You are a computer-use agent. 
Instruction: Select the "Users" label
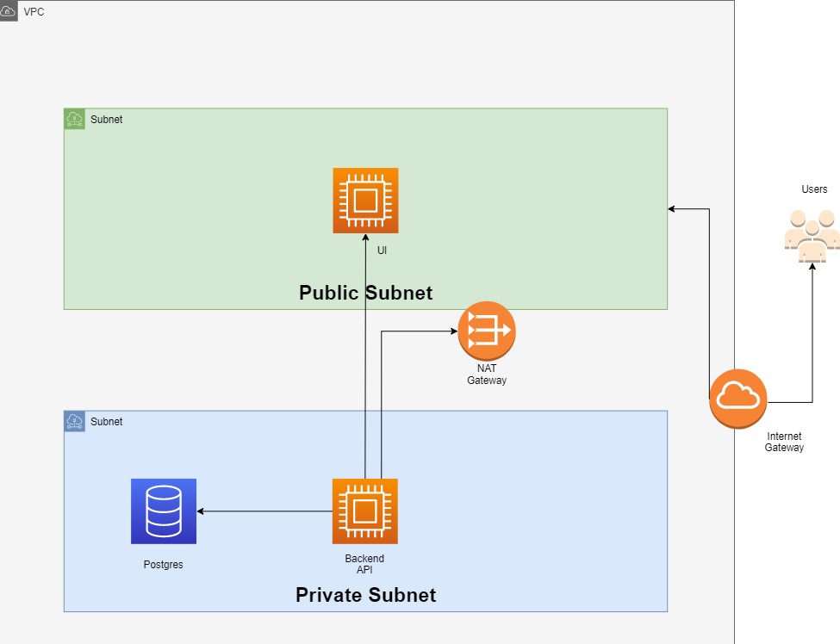point(814,189)
